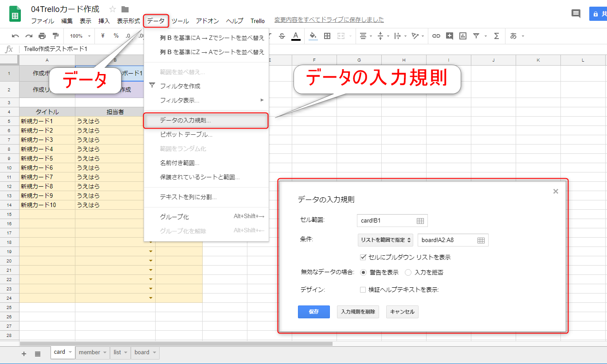Click 変更内容をすべてドライブに保存しました link
The image size is (607, 364).
click(329, 20)
